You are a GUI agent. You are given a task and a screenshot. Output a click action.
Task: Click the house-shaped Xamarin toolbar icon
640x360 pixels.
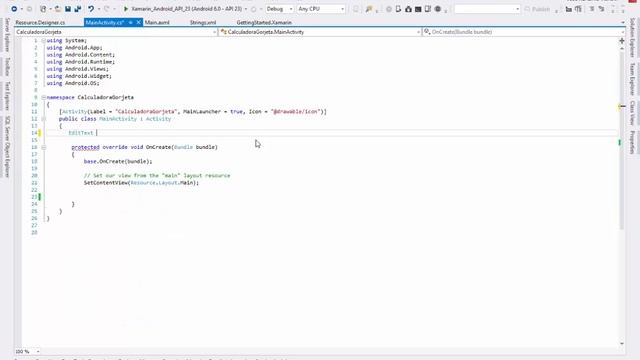tap(408, 9)
